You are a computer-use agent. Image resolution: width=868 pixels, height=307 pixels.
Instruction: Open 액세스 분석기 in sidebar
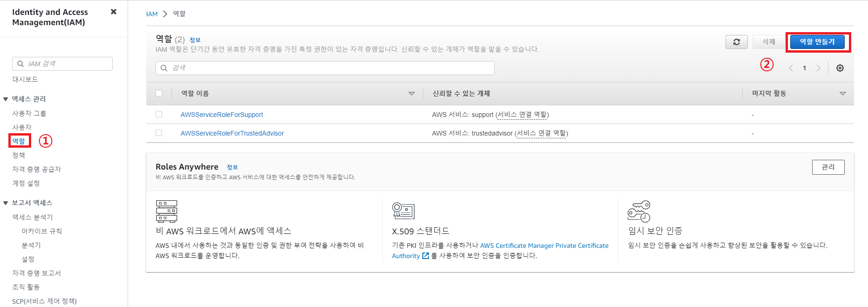(33, 217)
